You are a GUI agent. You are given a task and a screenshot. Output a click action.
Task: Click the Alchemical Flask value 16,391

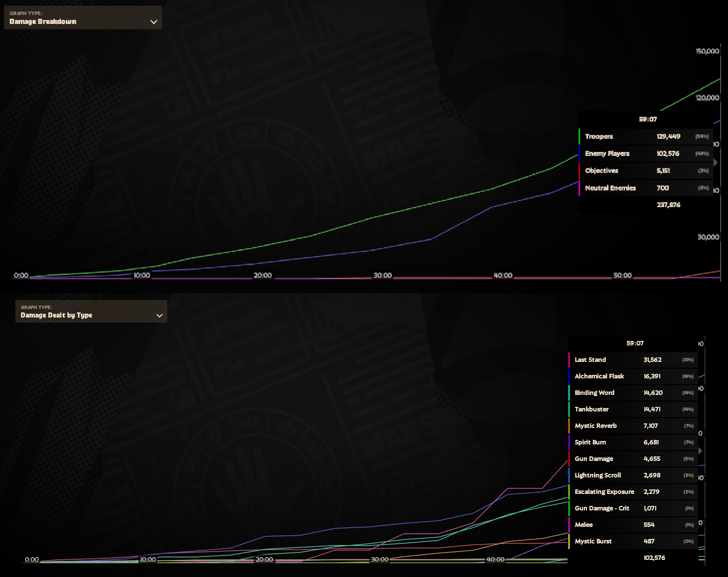coord(652,376)
